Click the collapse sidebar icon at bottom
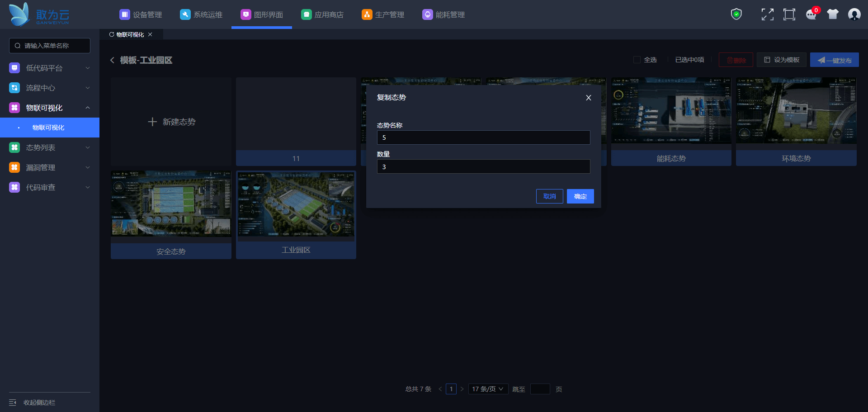 pyautogui.click(x=13, y=403)
